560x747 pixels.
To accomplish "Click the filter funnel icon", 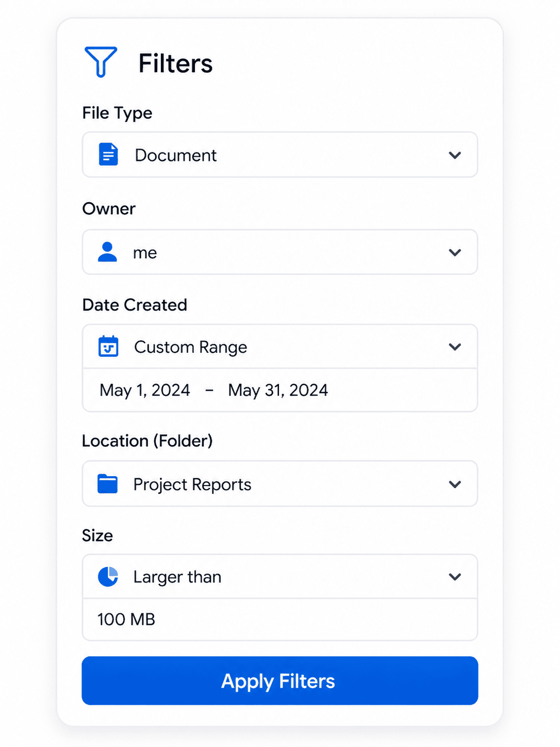I will coord(101,61).
